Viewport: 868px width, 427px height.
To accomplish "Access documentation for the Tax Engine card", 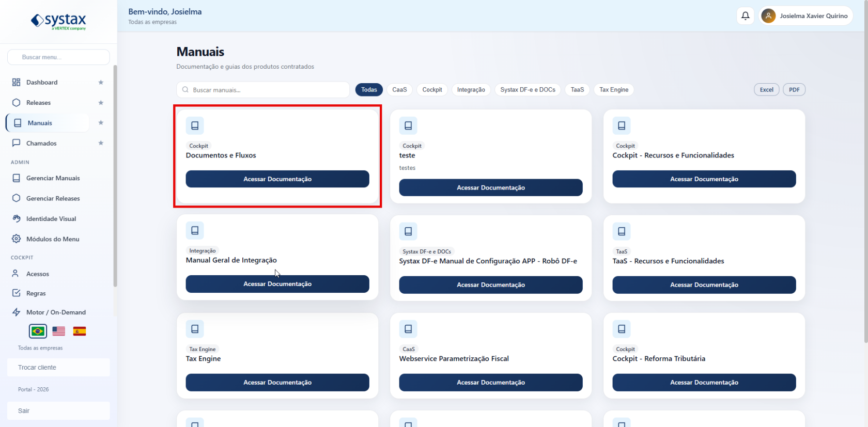I will (x=277, y=383).
